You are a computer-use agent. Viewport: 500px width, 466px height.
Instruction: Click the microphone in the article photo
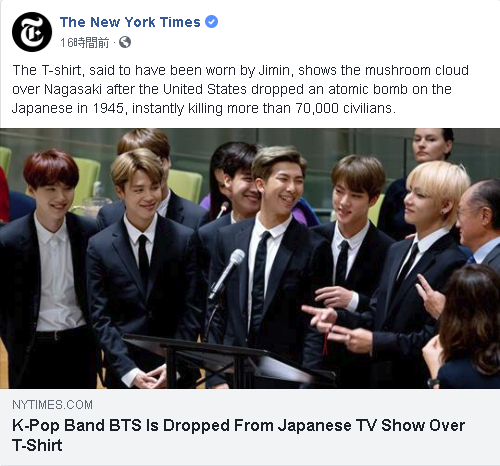click(x=227, y=273)
